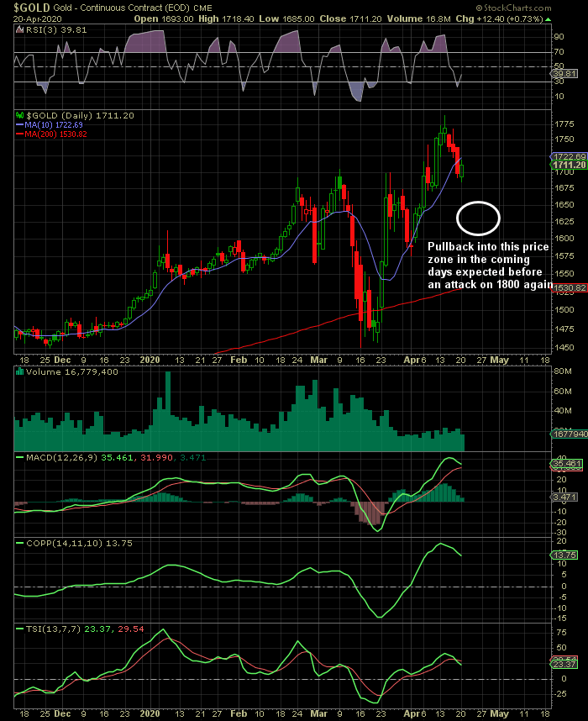Click the RSI(3) legend icon
Image resolution: width=588 pixels, height=721 pixels.
(19, 30)
